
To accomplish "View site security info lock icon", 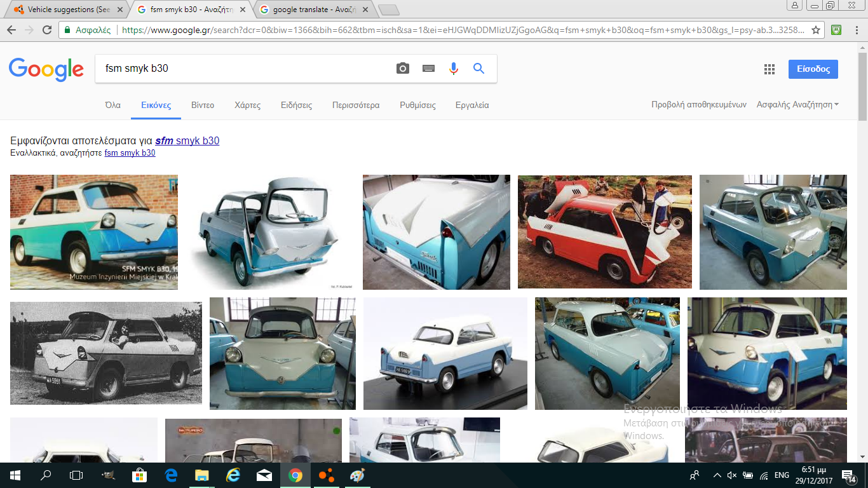I will (x=67, y=30).
